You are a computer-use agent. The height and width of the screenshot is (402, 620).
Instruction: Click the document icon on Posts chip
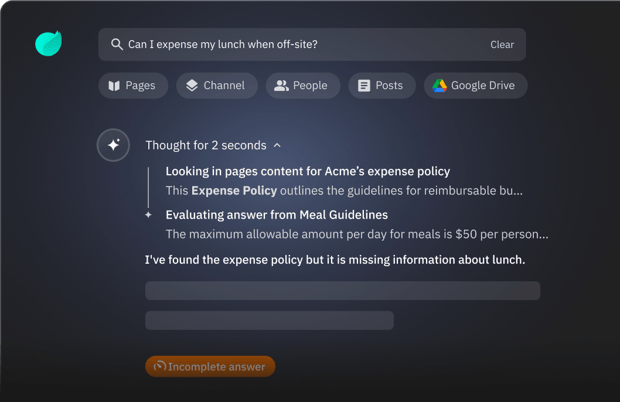tap(364, 86)
